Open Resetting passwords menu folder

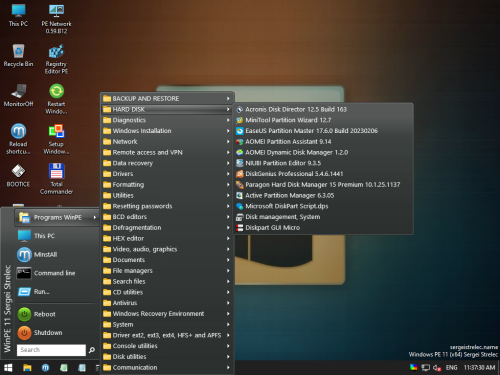point(167,206)
